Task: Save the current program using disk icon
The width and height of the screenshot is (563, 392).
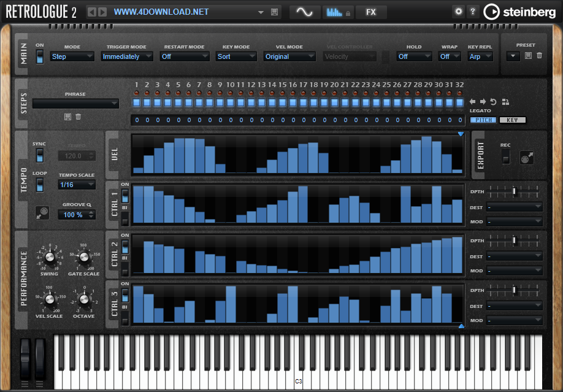Action: coord(274,12)
